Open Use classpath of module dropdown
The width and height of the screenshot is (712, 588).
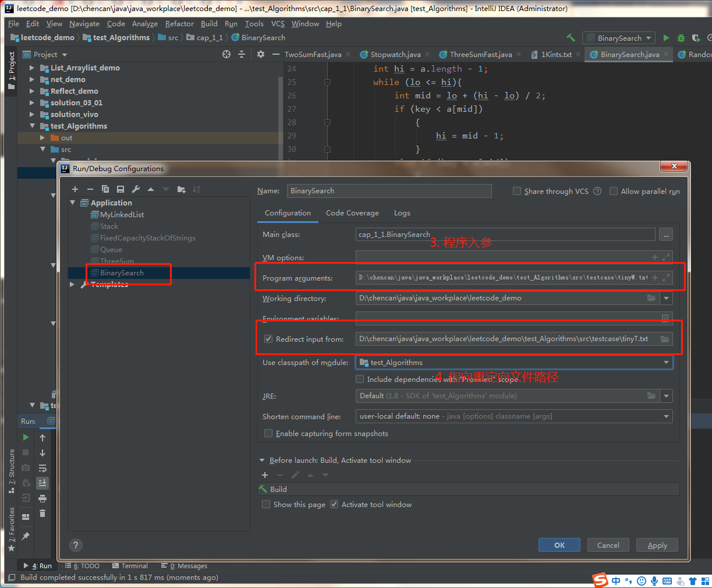(x=666, y=362)
